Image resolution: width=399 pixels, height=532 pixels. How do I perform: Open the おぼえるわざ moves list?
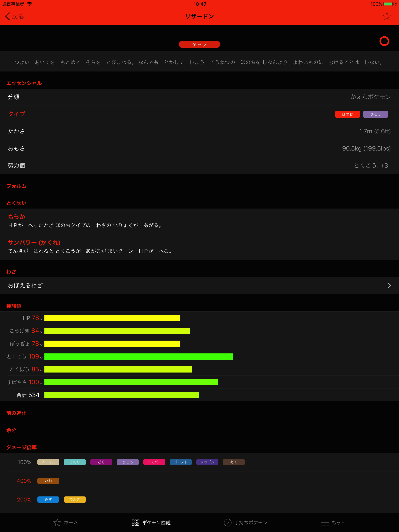199,285
